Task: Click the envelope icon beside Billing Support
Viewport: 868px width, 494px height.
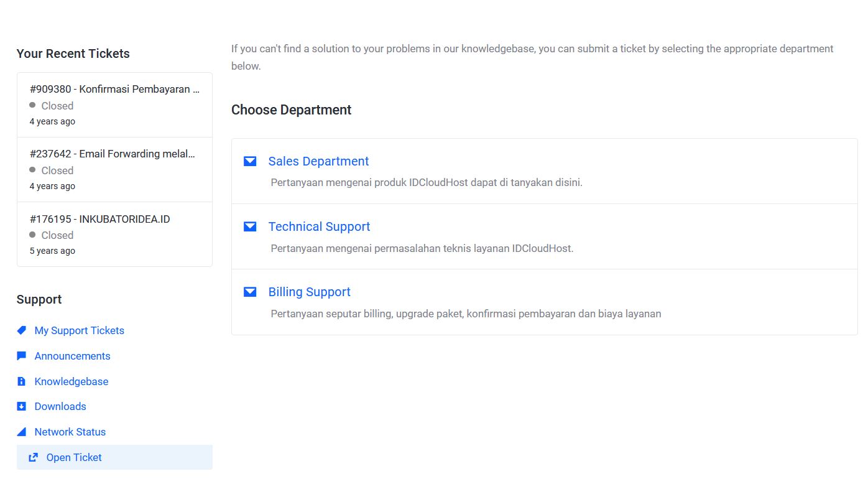Action: 249,291
